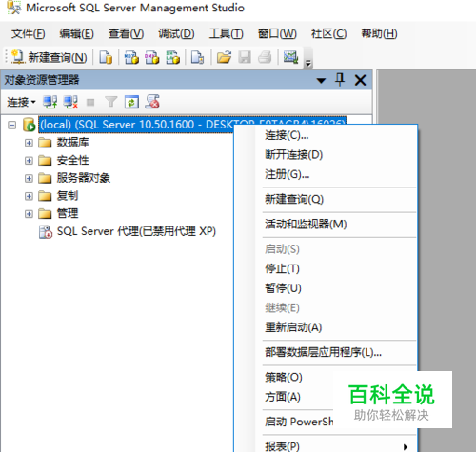
Task: Choose 注册(G)... in context menu
Action: pyautogui.click(x=326, y=174)
